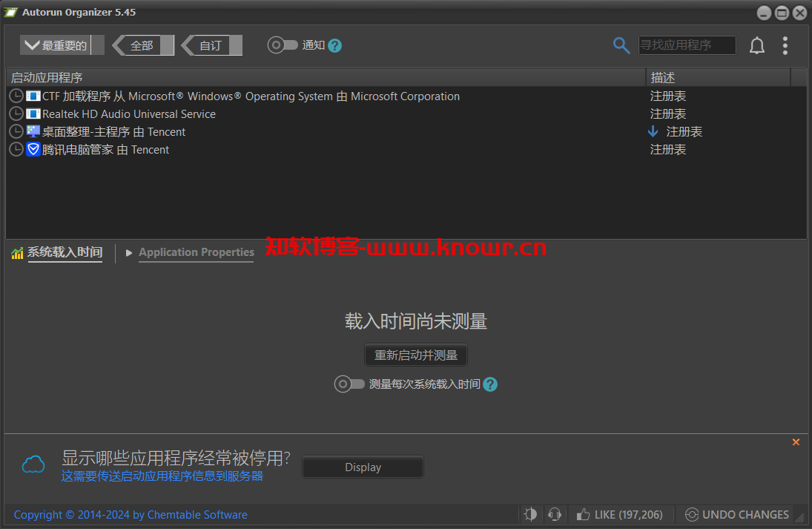Open the support headset icon
The width and height of the screenshot is (812, 529).
pos(555,514)
